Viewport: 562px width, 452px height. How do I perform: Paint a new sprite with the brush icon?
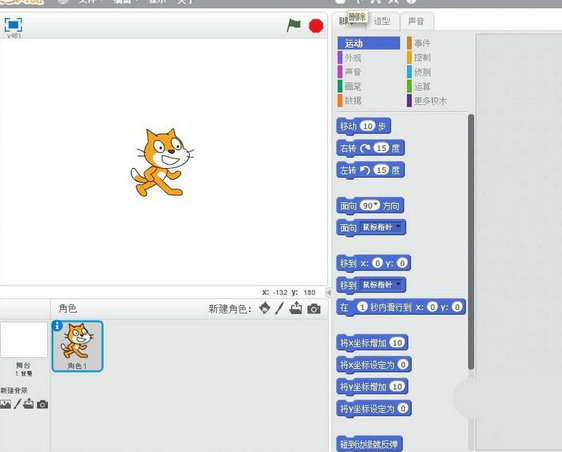pyautogui.click(x=280, y=308)
